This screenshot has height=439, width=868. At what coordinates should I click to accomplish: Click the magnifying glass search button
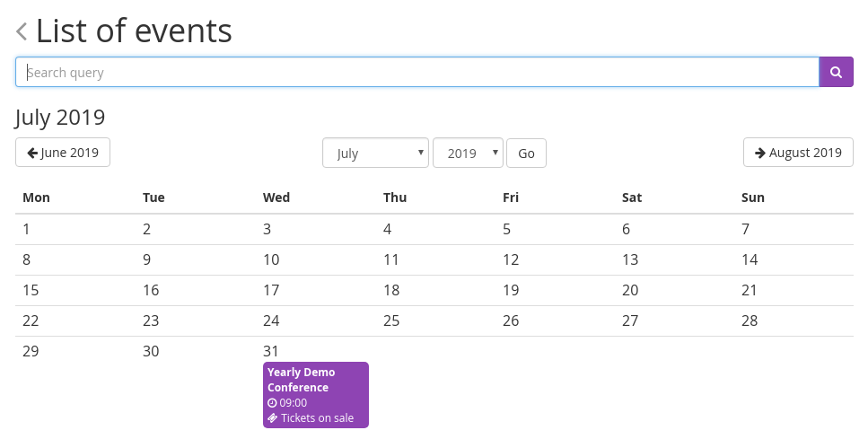click(836, 72)
